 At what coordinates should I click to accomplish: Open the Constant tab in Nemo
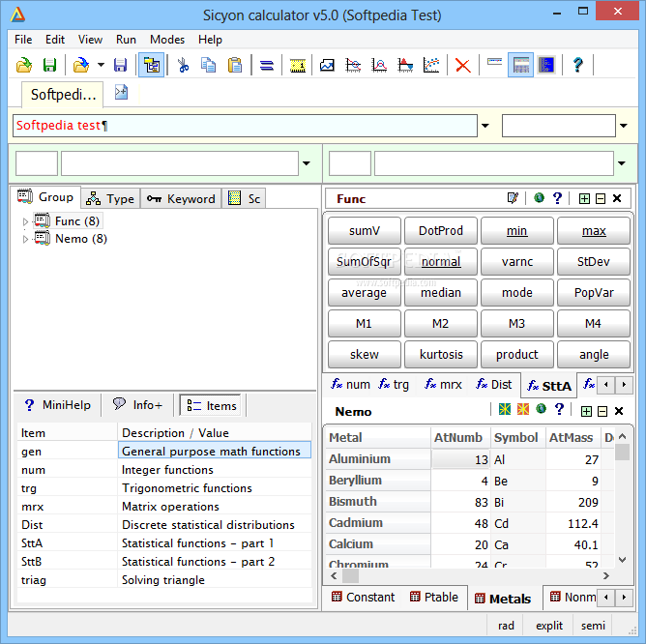coord(363,597)
